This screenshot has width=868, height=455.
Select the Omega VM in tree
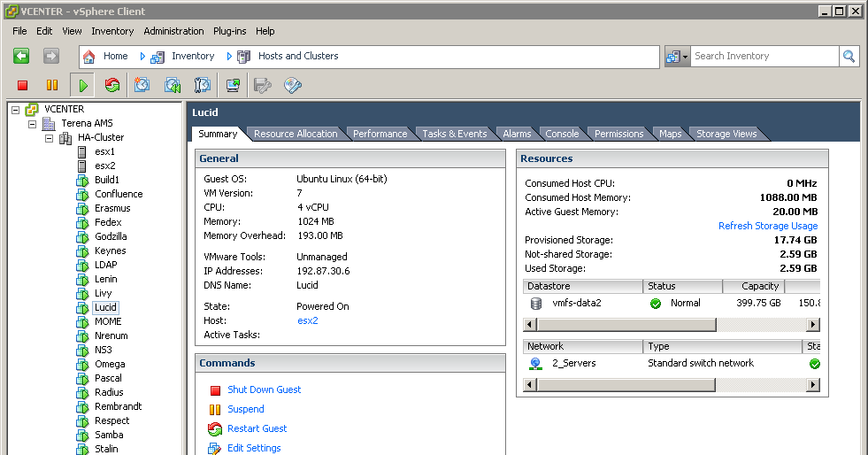coord(110,364)
